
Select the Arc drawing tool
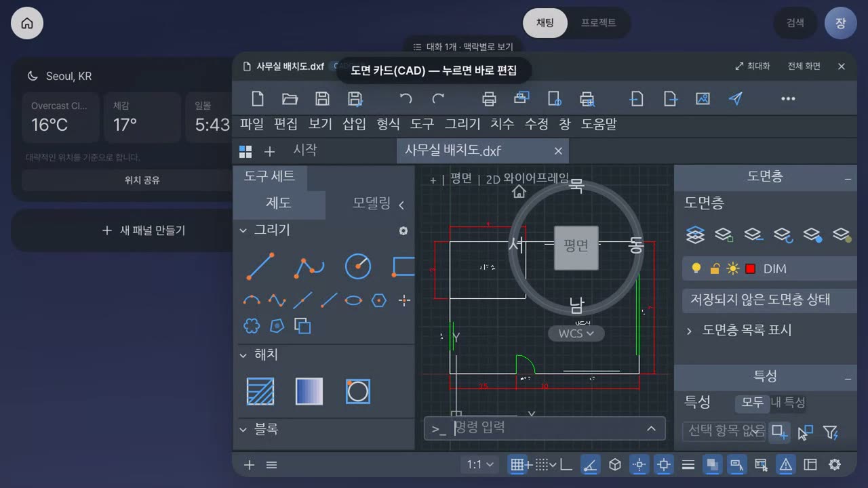point(252,300)
